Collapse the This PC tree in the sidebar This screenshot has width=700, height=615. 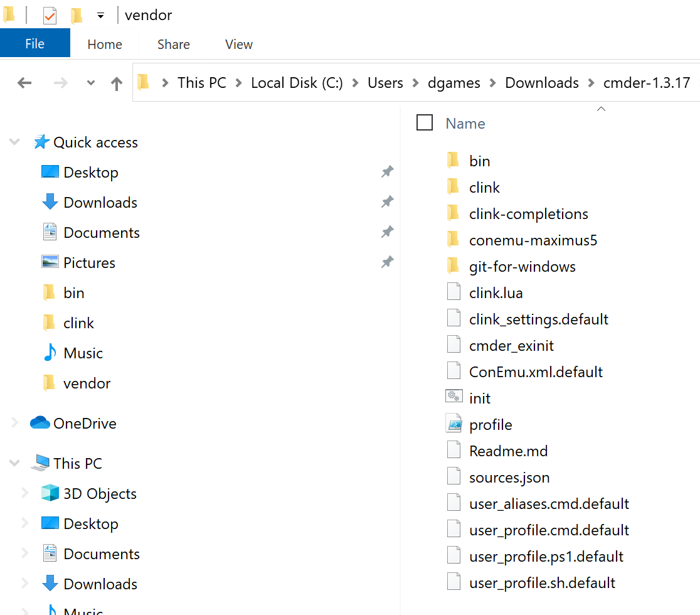[14, 463]
